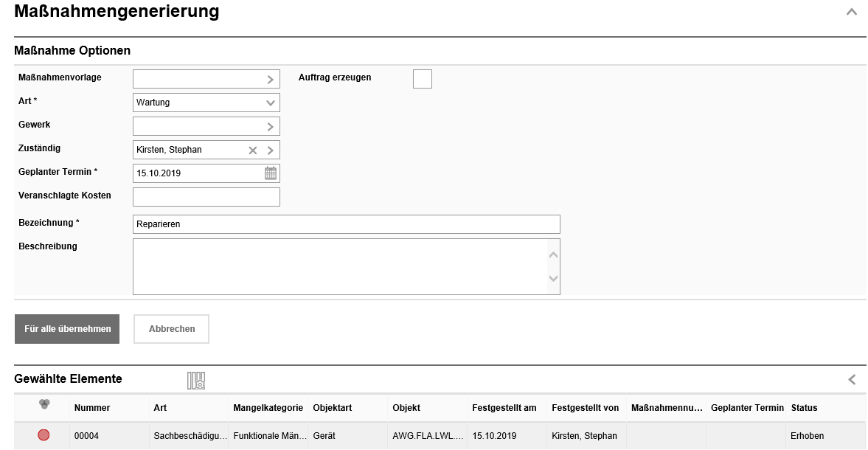This screenshot has width=868, height=450.
Task: Click the Abbrechen button
Action: [x=172, y=329]
